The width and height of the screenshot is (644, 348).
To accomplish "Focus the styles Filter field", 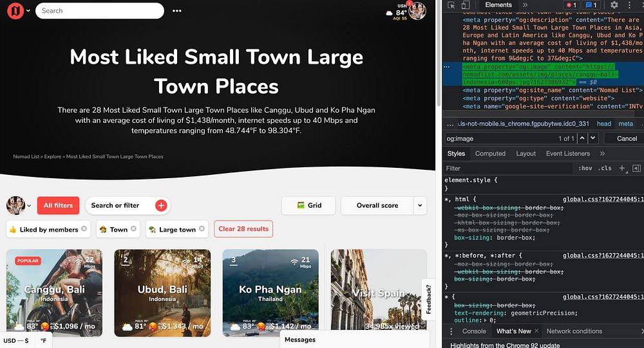I will [x=509, y=169].
